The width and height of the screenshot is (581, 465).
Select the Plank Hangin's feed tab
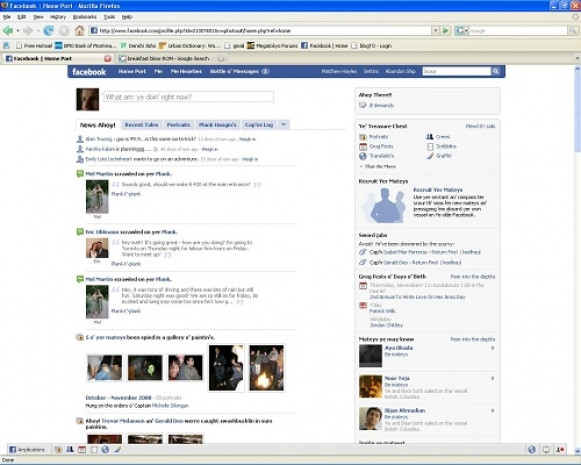218,125
